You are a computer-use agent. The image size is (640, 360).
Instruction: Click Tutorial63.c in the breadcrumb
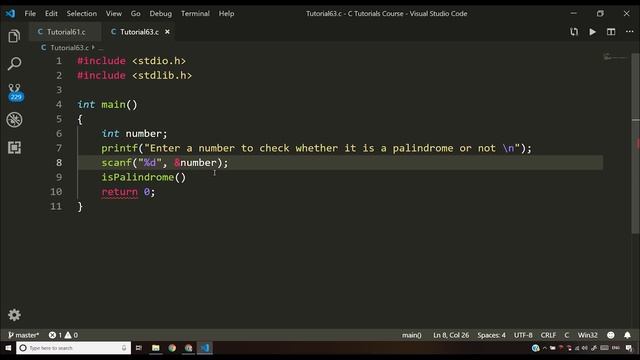pyautogui.click(x=69, y=48)
